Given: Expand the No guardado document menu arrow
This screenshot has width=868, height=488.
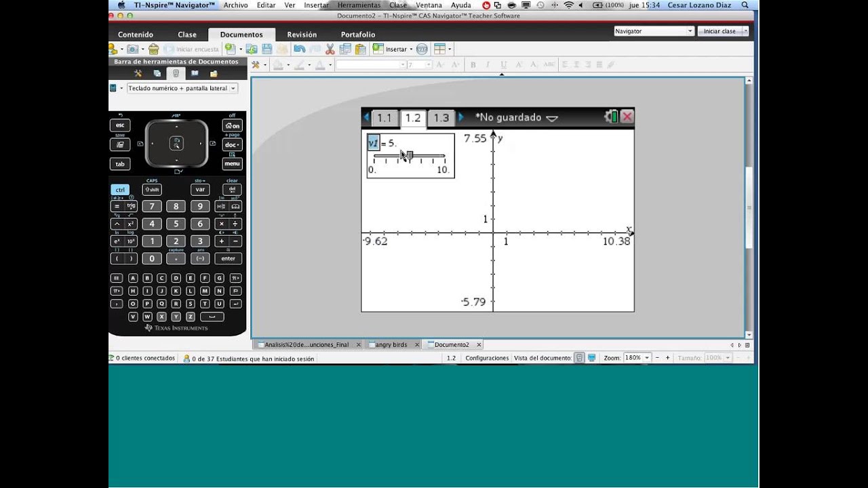Looking at the screenshot, I should 552,118.
